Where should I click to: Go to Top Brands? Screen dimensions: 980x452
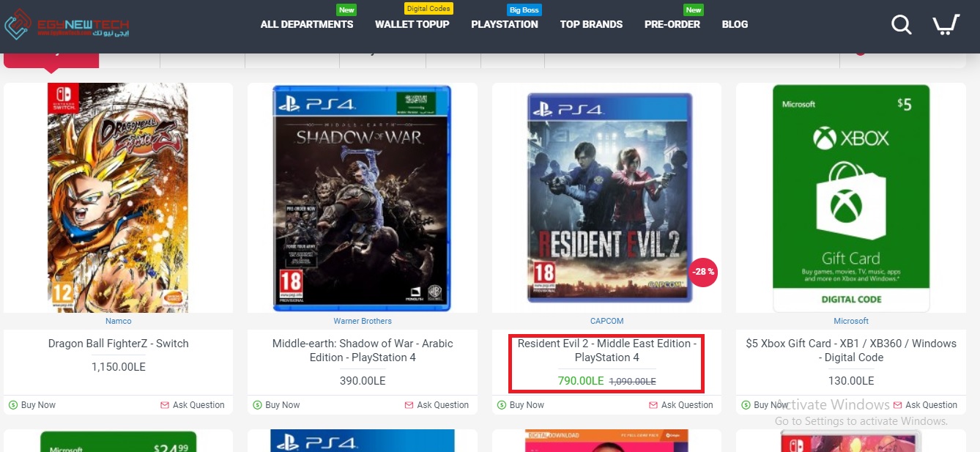pyautogui.click(x=591, y=24)
